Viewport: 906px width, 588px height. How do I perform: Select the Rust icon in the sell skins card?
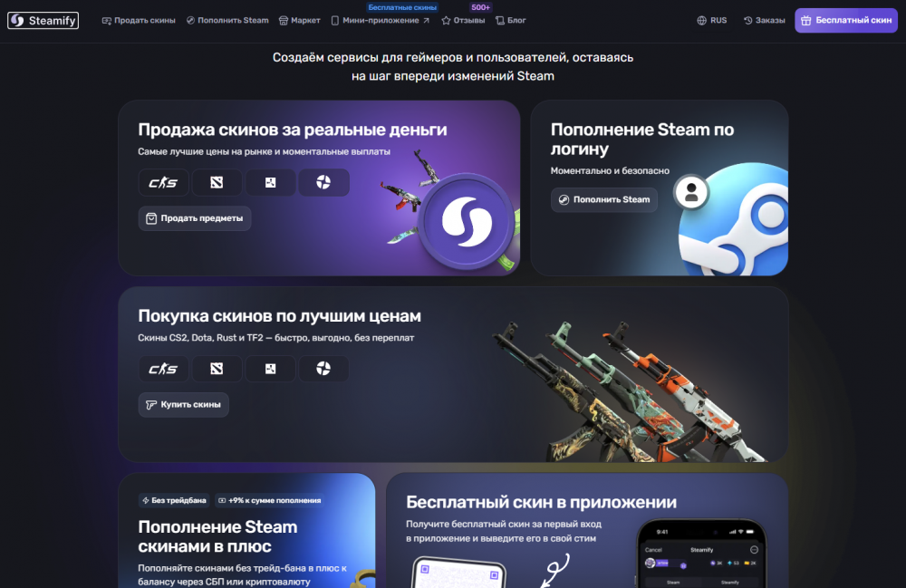(x=270, y=182)
